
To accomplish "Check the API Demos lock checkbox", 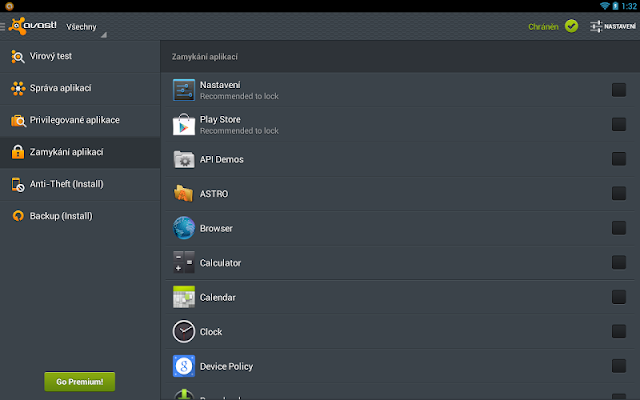I will point(619,159).
